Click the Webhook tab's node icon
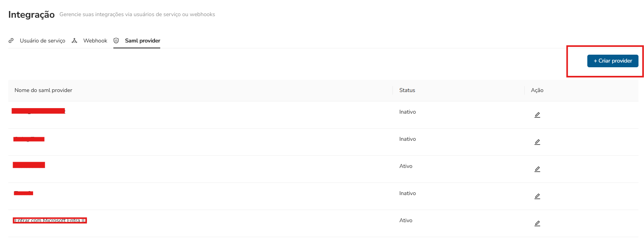The image size is (644, 245). pyautogui.click(x=74, y=41)
